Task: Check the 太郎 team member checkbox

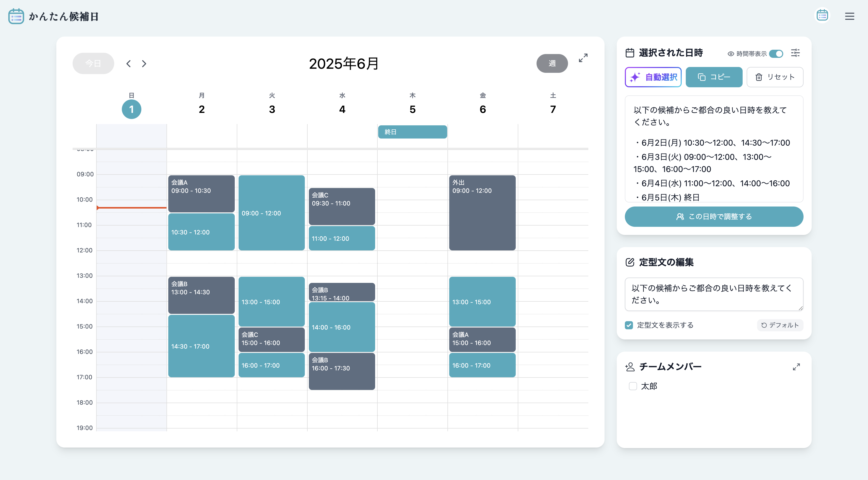Action: (633, 386)
